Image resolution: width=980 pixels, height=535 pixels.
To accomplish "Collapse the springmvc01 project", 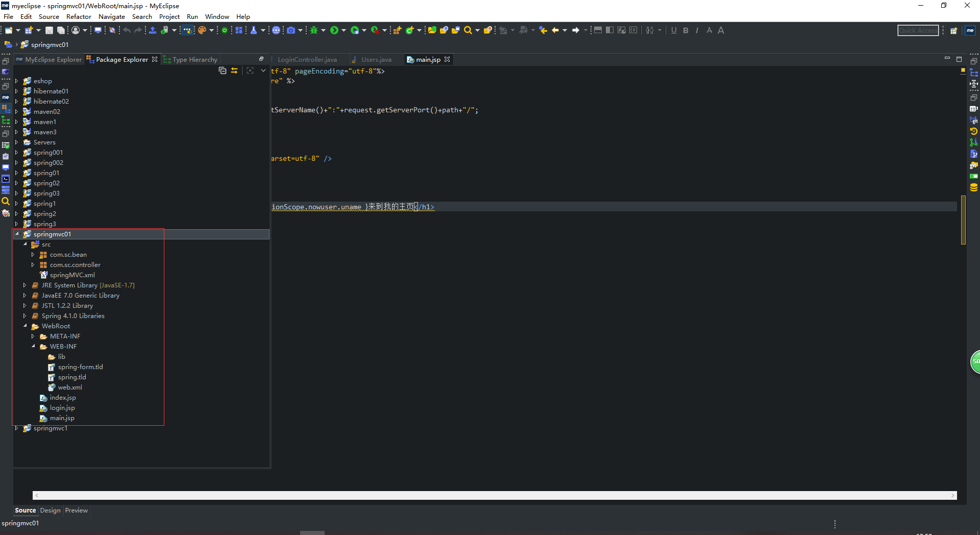I will point(17,234).
